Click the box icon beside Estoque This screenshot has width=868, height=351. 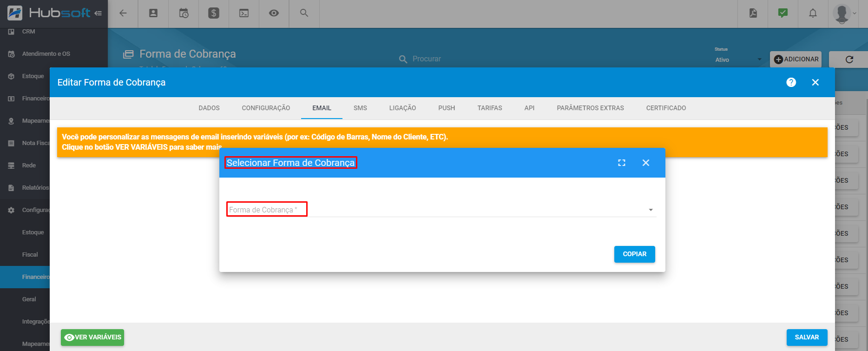point(11,76)
